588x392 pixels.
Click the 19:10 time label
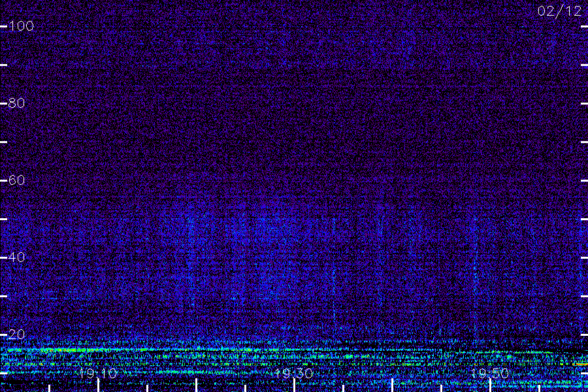click(98, 373)
